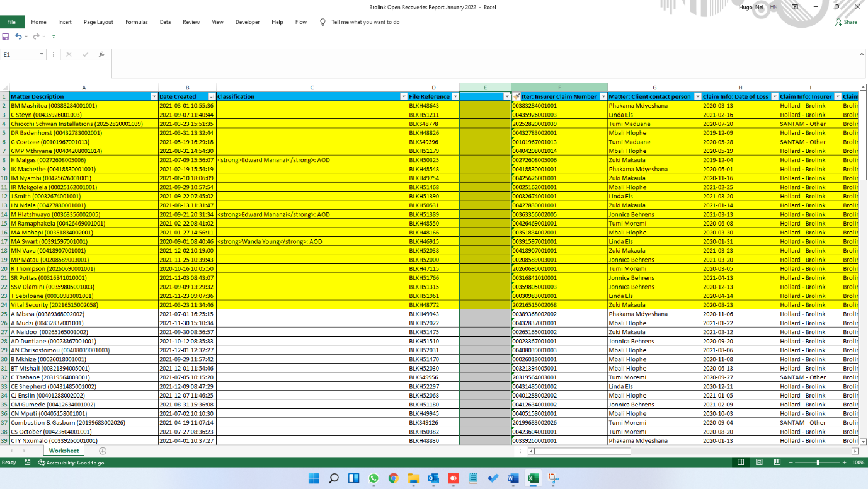Switch to Normal view icon

click(x=741, y=463)
